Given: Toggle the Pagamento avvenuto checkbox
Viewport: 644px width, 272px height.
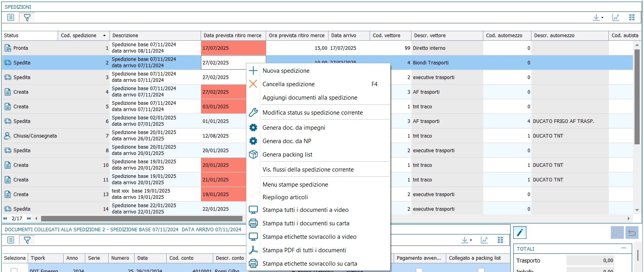Looking at the screenshot, I should tap(419, 270).
